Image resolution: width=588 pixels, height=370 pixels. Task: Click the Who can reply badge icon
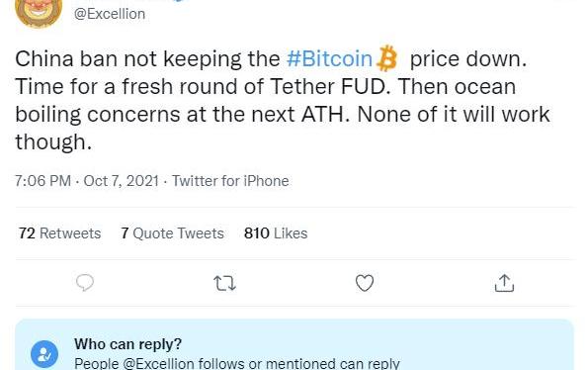44,354
